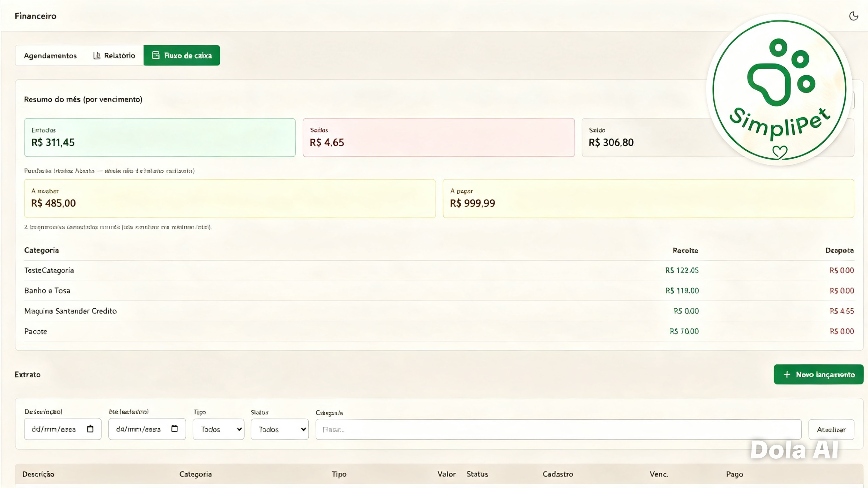Click the Fluxo de caixa tab icon

[156, 55]
